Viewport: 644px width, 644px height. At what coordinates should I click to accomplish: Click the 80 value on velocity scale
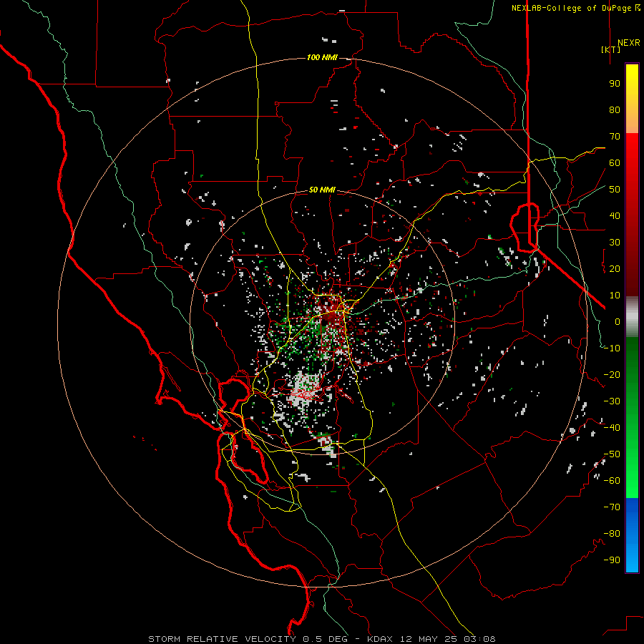pyautogui.click(x=615, y=110)
